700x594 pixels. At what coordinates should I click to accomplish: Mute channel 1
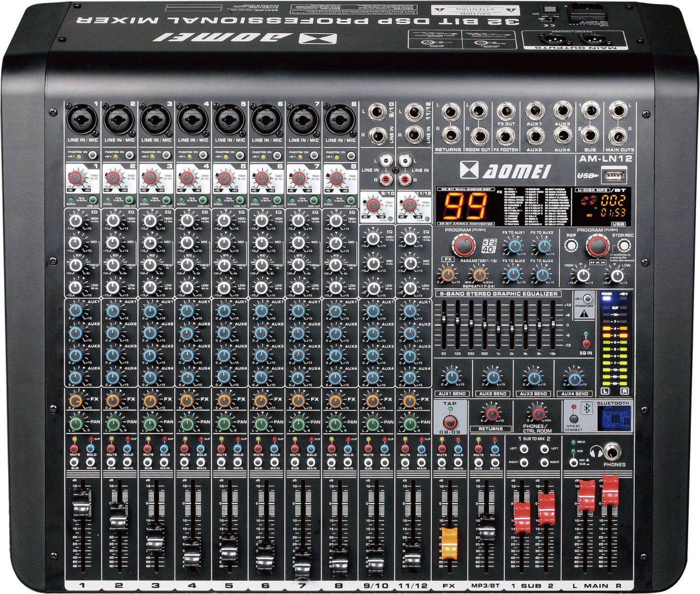point(74,449)
